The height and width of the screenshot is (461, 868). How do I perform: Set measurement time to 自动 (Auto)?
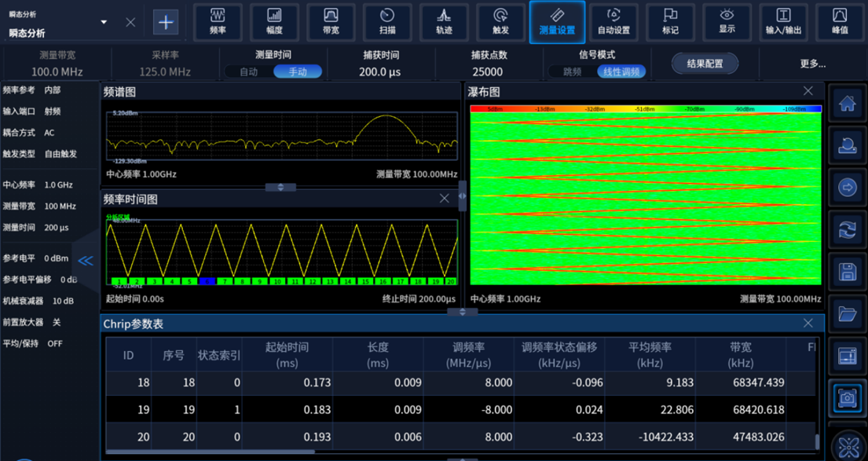tap(248, 71)
